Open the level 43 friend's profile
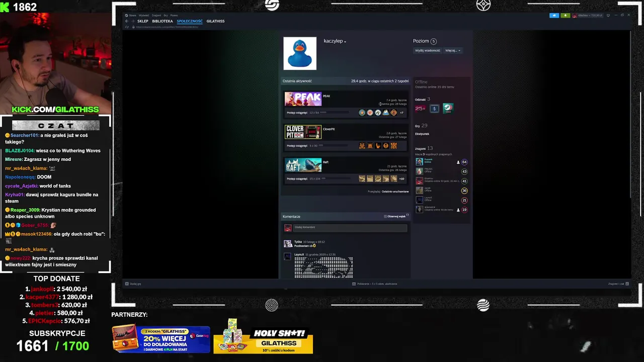 click(441, 171)
